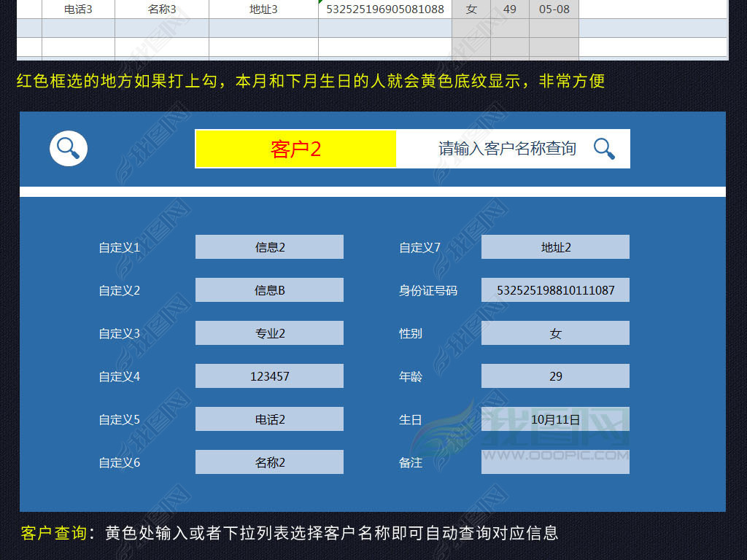Viewport: 747px width, 560px height.
Task: Select the 电话2 phone value
Action: 269,419
